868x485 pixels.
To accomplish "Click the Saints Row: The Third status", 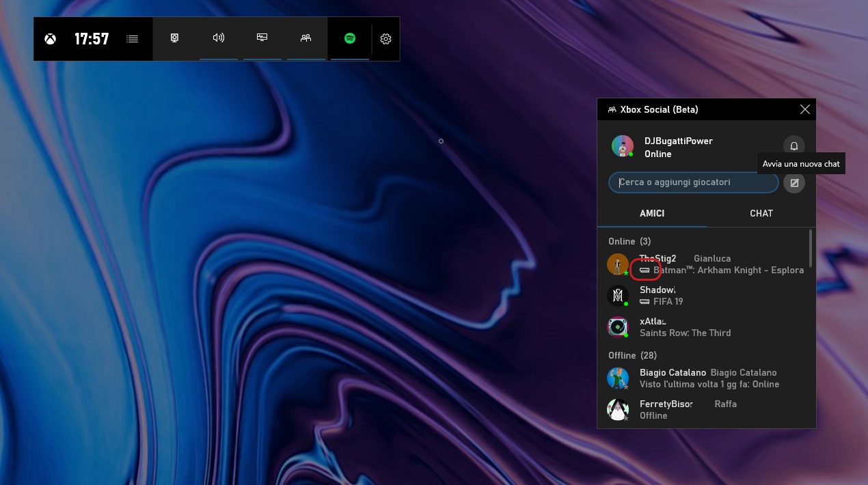I will click(685, 333).
